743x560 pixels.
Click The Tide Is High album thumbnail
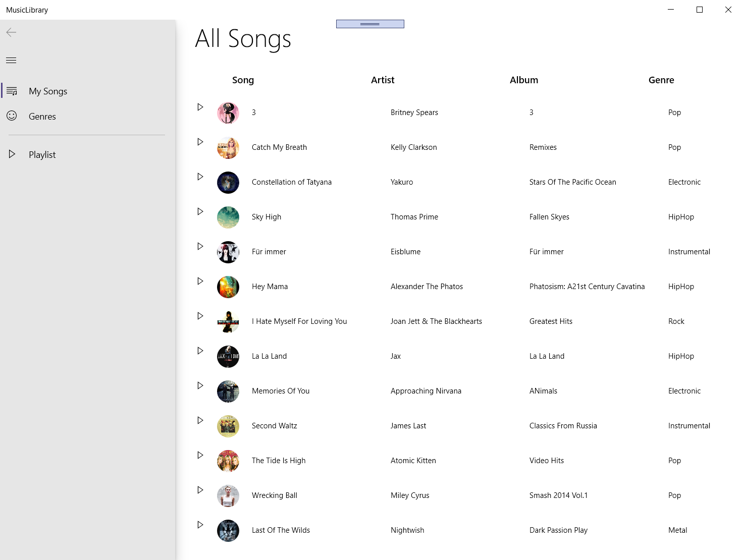[x=228, y=461]
